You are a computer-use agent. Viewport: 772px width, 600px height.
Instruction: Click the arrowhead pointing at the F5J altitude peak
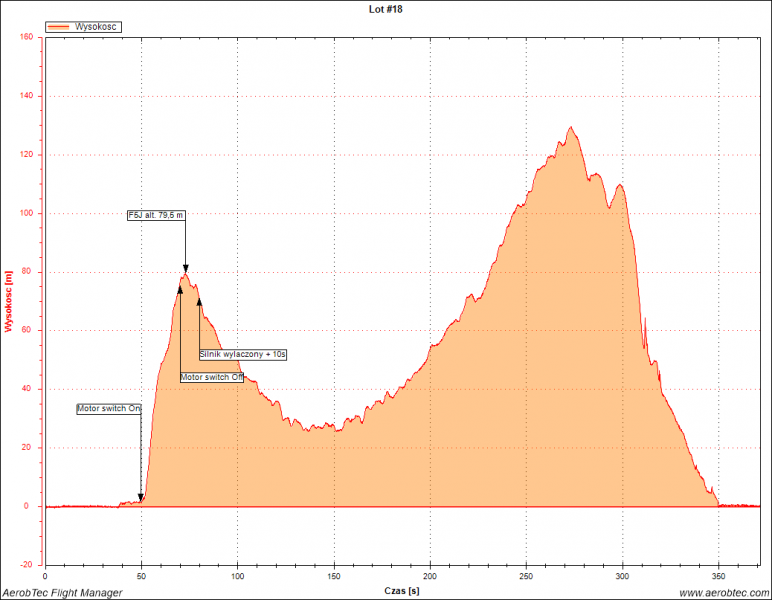click(x=185, y=269)
